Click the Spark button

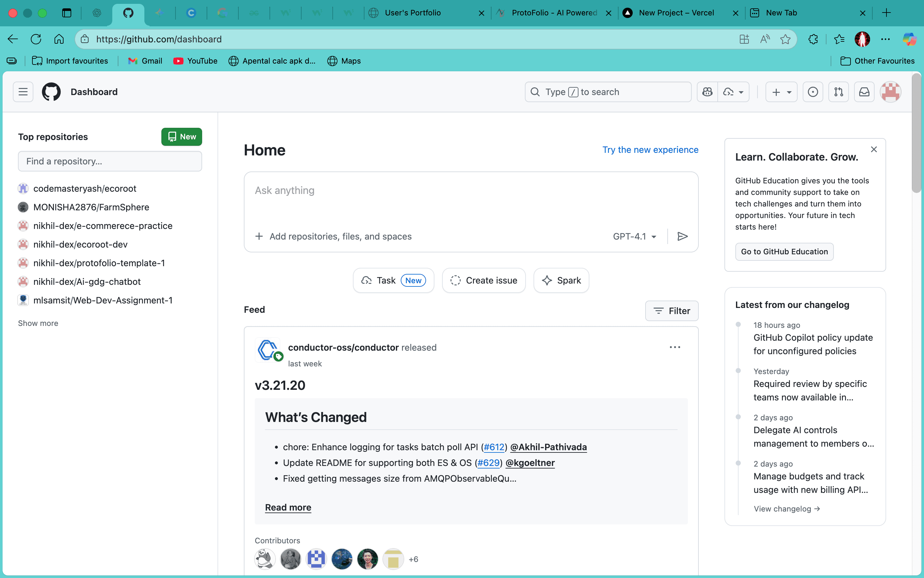pyautogui.click(x=561, y=280)
